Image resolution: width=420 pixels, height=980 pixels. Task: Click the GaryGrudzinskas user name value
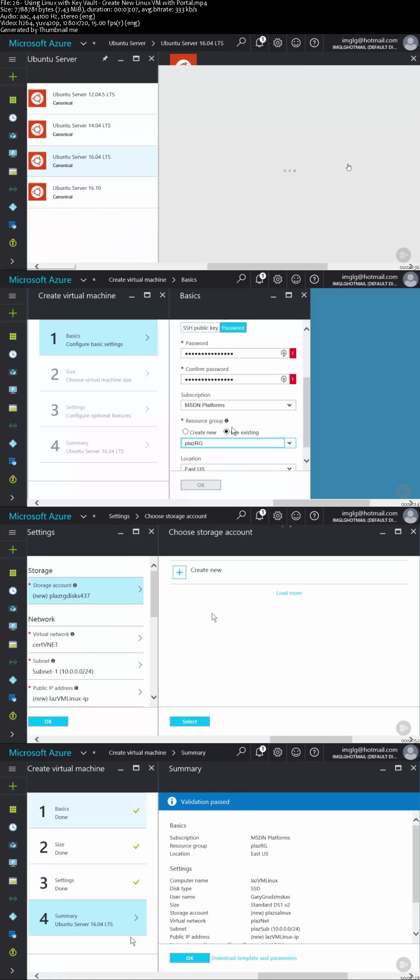(x=270, y=897)
